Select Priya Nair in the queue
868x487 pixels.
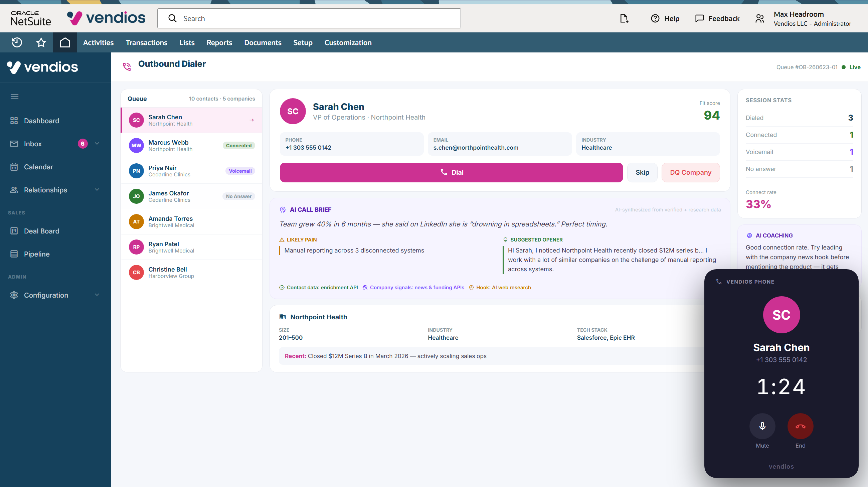(191, 171)
